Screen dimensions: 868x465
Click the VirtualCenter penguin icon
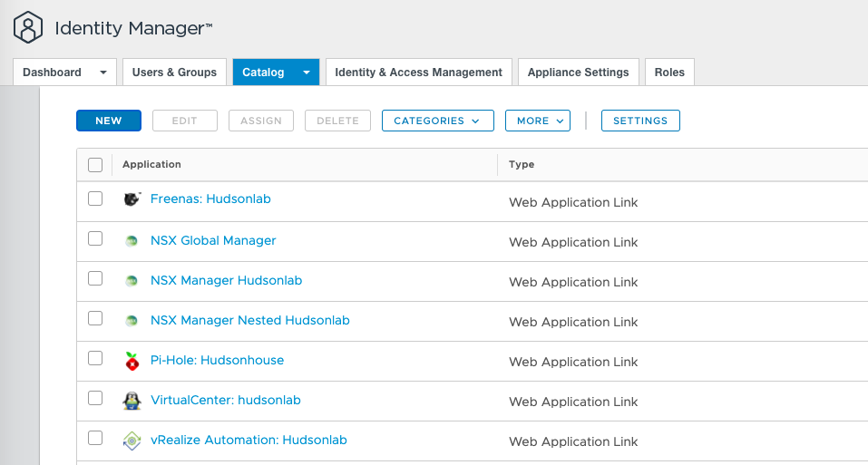click(x=132, y=401)
